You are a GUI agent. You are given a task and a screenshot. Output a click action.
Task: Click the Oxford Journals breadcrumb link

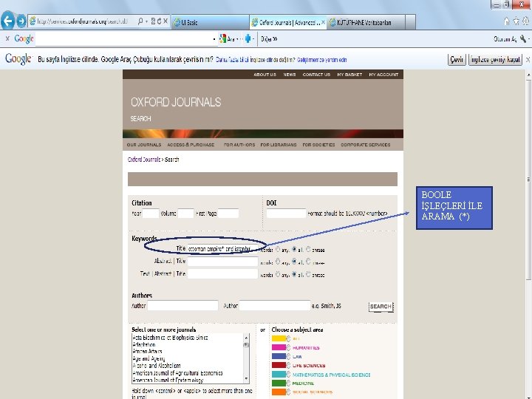click(x=144, y=160)
